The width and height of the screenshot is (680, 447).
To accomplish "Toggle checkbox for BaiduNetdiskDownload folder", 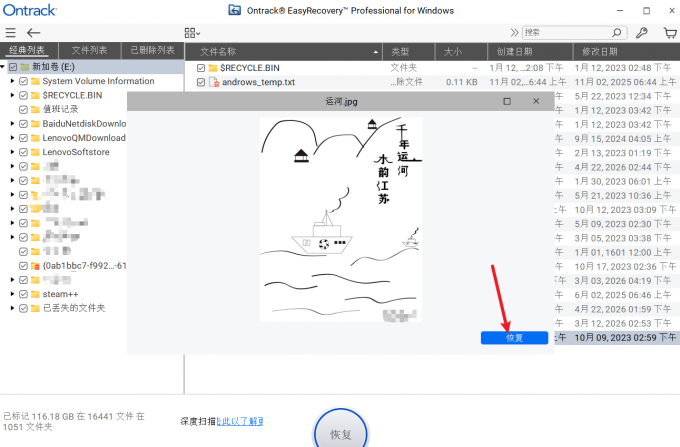I will pyautogui.click(x=23, y=124).
